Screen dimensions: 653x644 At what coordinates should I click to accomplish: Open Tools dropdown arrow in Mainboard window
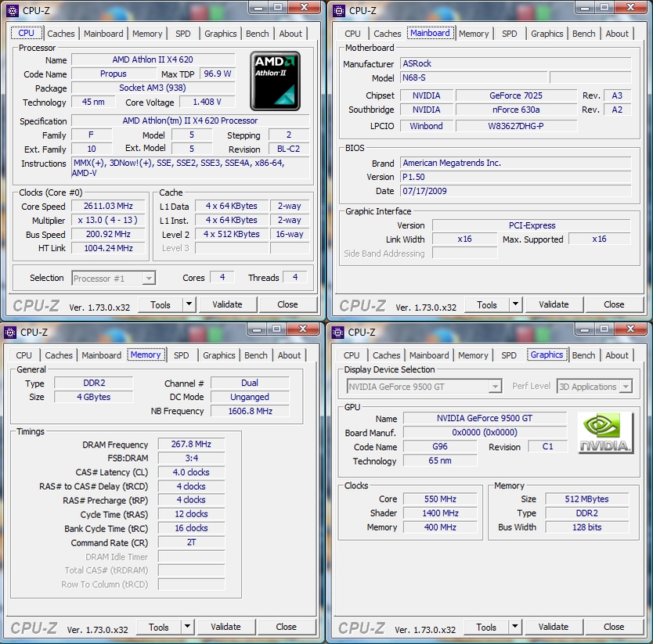pyautogui.click(x=515, y=304)
